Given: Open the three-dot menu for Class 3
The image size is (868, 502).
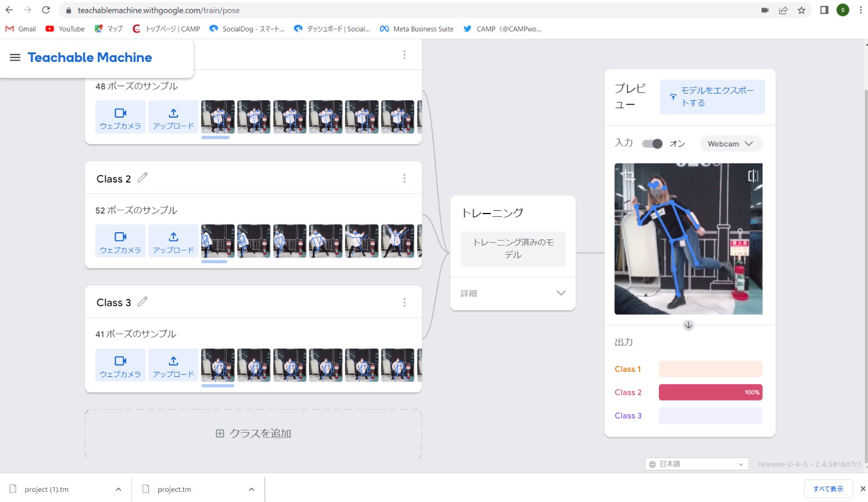Looking at the screenshot, I should coord(404,303).
